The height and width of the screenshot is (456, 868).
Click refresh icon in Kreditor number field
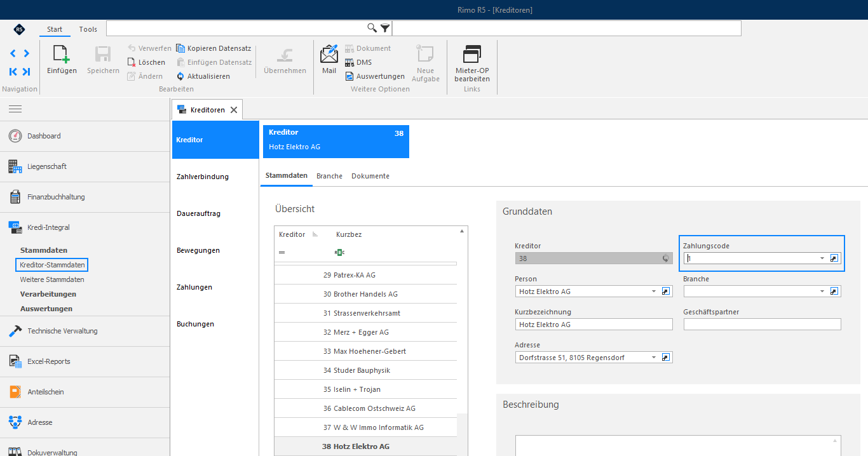(665, 258)
